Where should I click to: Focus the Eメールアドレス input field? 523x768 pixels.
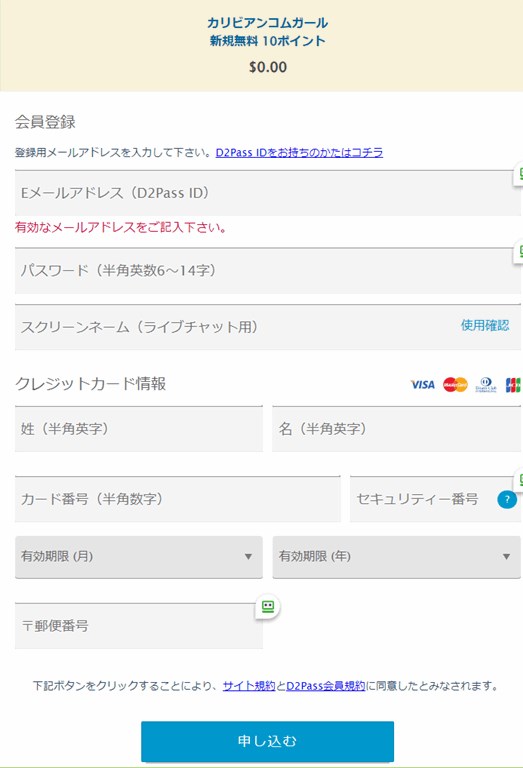click(x=267, y=193)
